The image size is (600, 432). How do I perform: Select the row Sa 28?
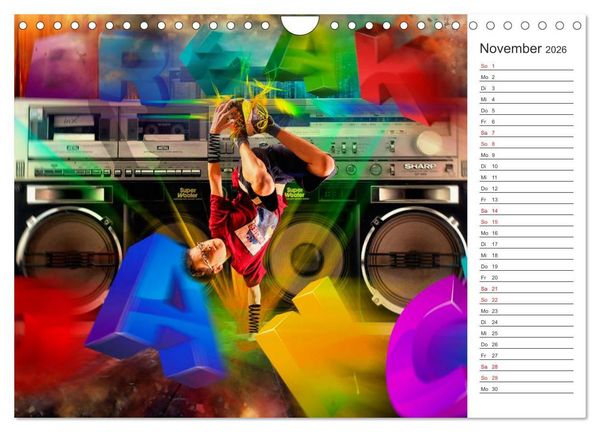coord(527,366)
